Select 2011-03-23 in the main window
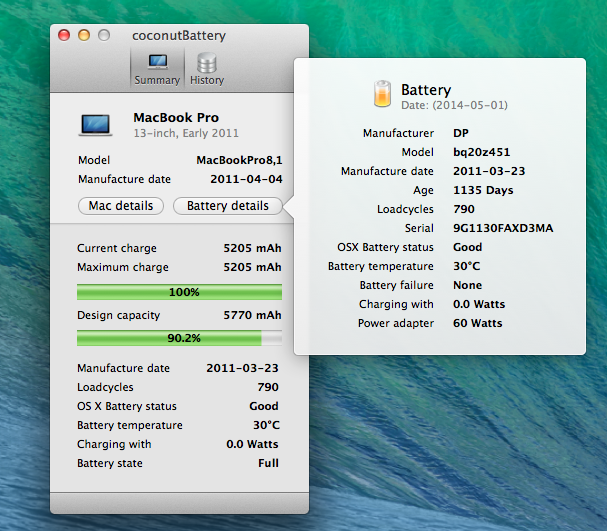607x531 pixels. pos(242,368)
